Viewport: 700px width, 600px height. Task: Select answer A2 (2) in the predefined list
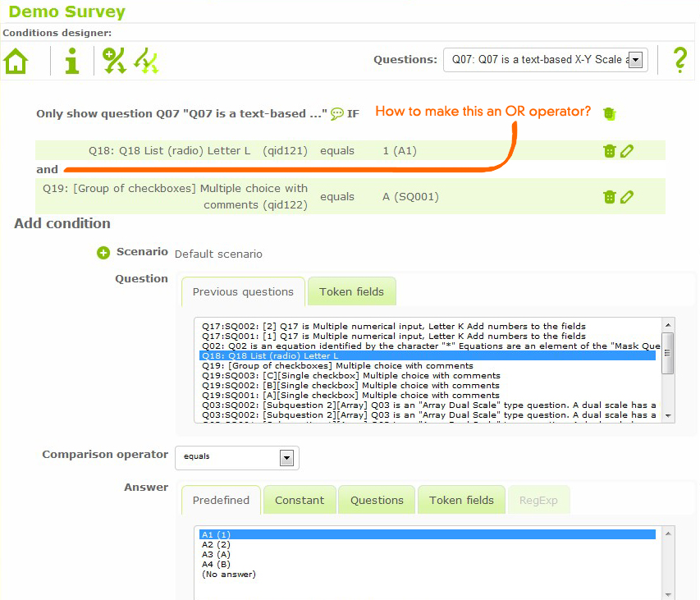click(217, 544)
